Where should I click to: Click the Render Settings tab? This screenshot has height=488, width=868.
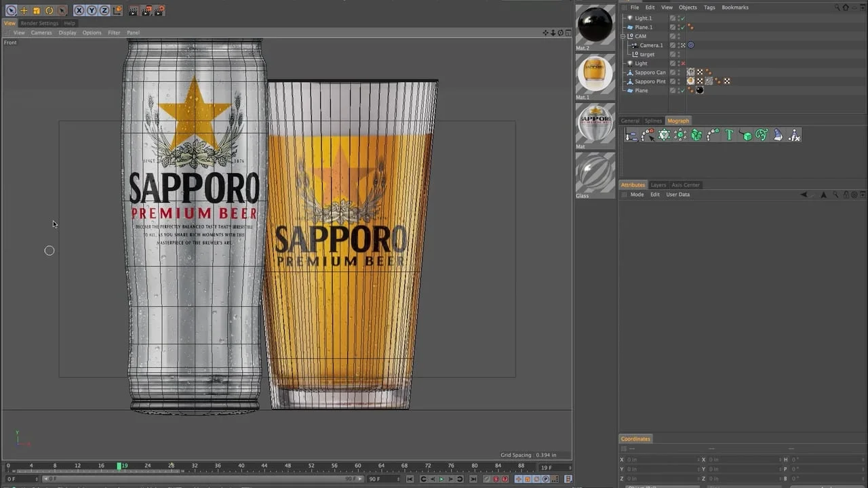39,23
